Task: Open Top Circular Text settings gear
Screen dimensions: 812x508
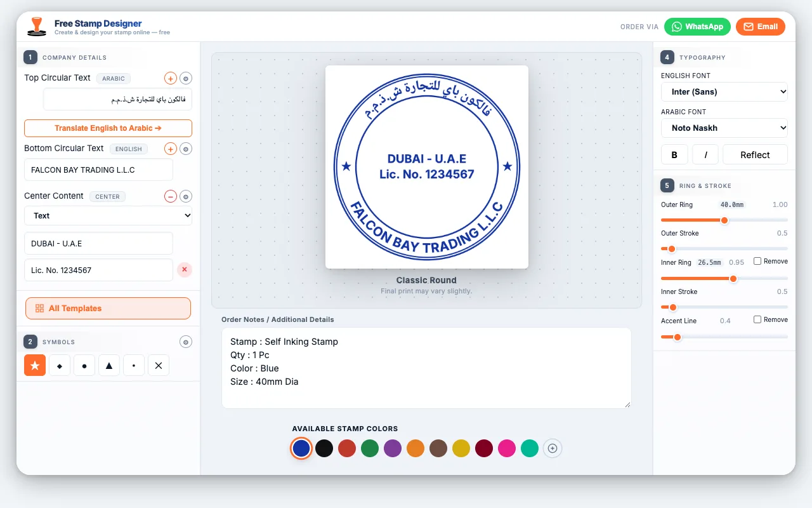Action: click(x=186, y=78)
